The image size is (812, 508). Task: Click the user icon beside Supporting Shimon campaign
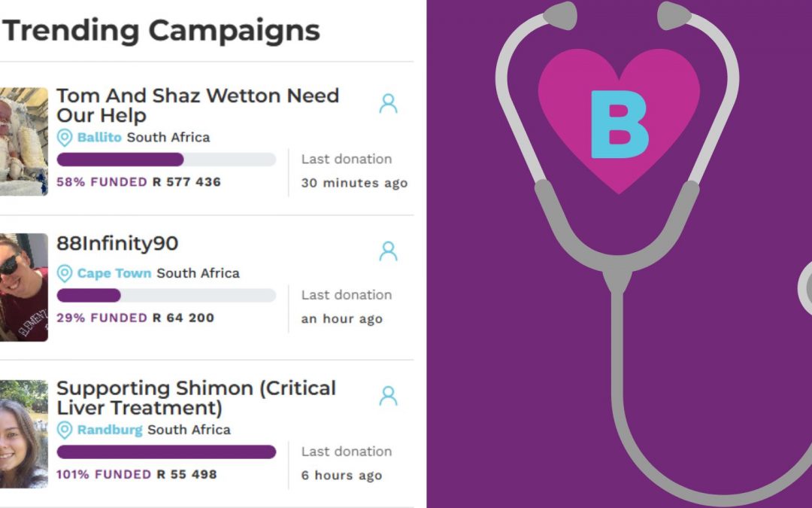click(x=388, y=396)
